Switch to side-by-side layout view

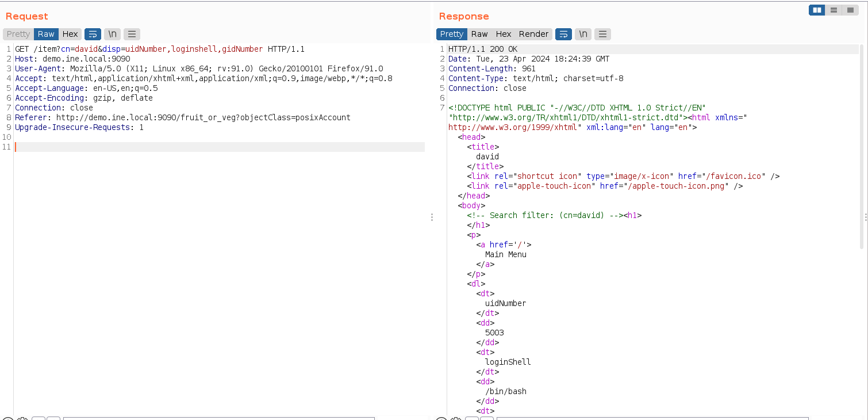click(816, 10)
